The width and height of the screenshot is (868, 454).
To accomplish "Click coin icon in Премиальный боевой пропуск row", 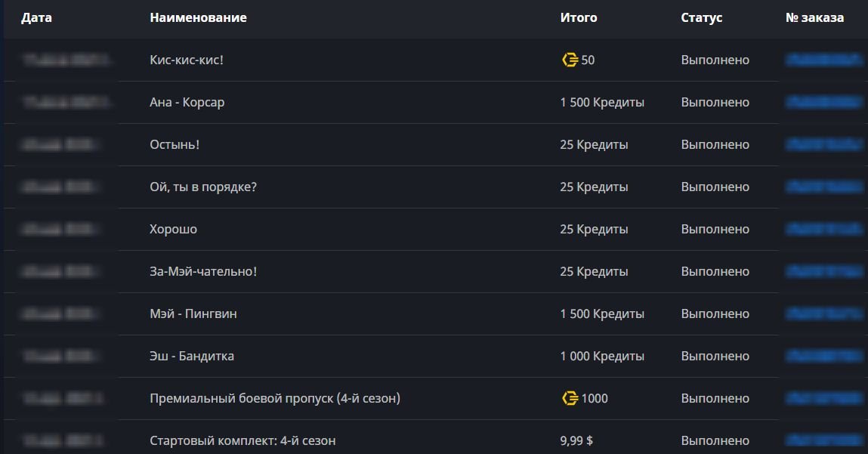I will [x=570, y=398].
